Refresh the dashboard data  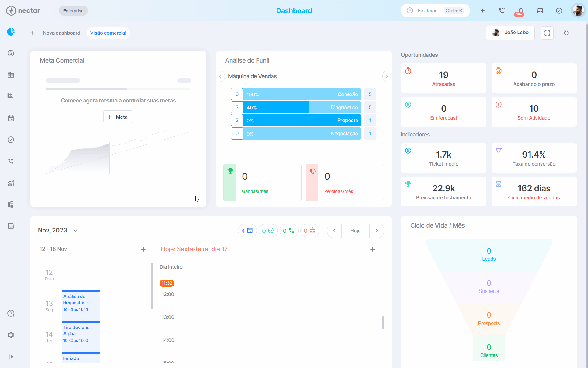[x=566, y=33]
